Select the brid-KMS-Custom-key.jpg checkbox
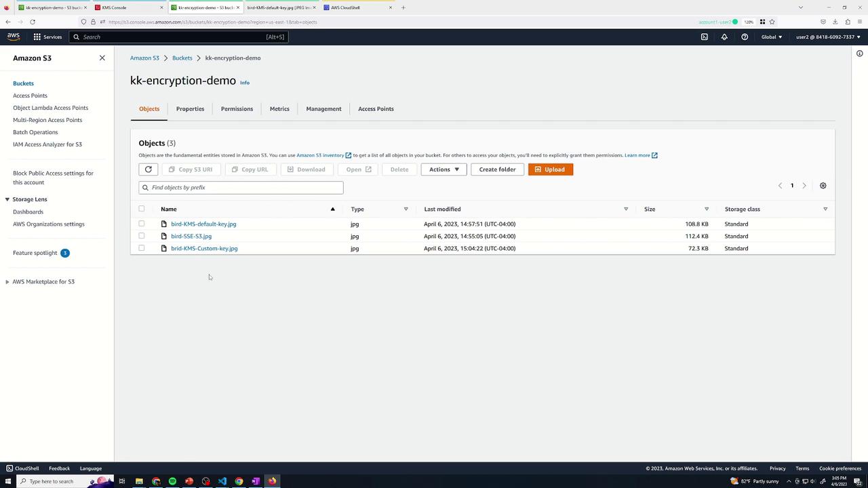This screenshot has height=488, width=868. pos(142,248)
